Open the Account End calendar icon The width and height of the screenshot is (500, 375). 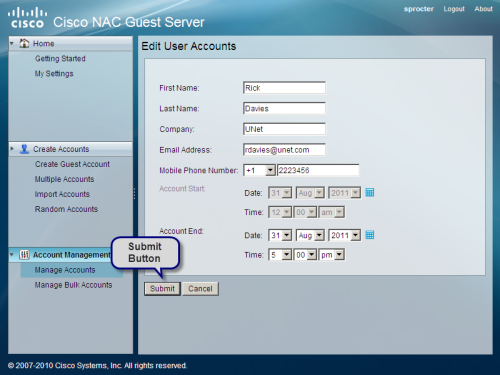(370, 235)
